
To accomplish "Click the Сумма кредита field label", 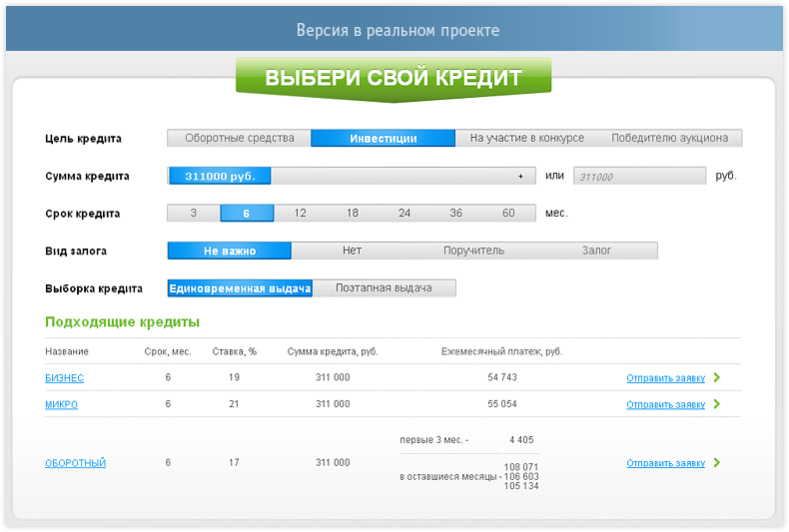I will point(87,177).
